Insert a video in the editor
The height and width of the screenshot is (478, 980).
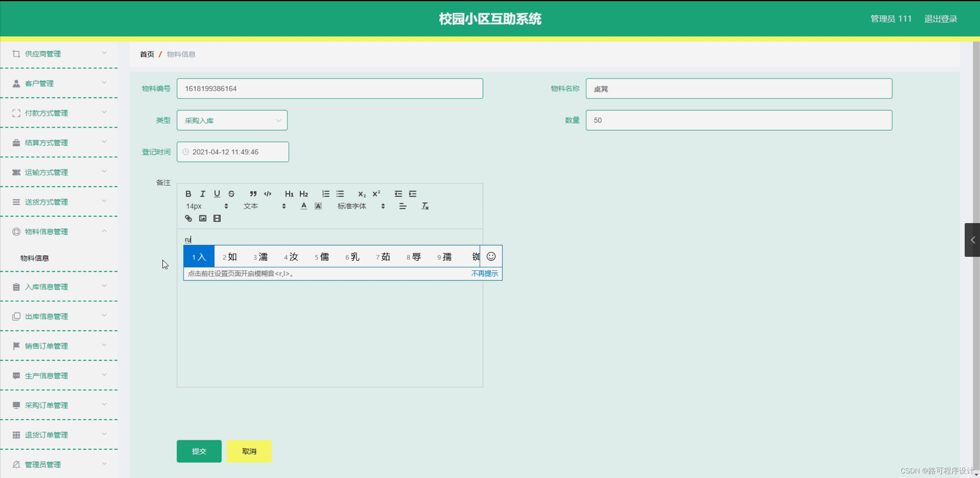(x=217, y=218)
